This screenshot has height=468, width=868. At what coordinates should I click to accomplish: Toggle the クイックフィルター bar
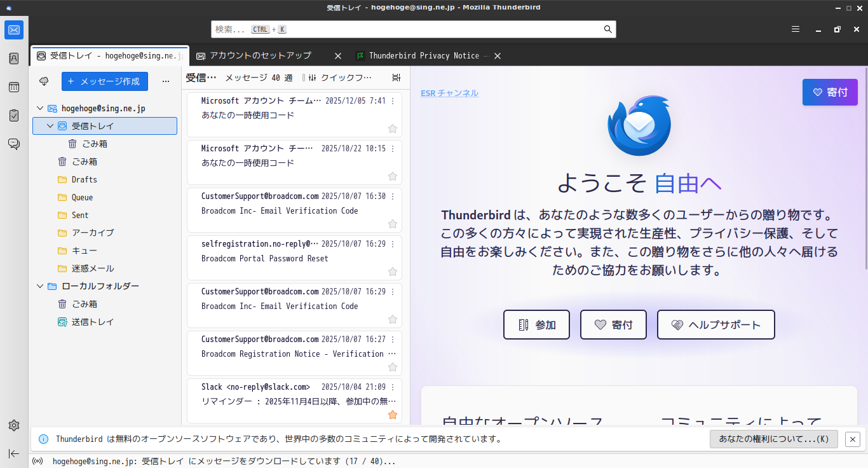tap(340, 78)
